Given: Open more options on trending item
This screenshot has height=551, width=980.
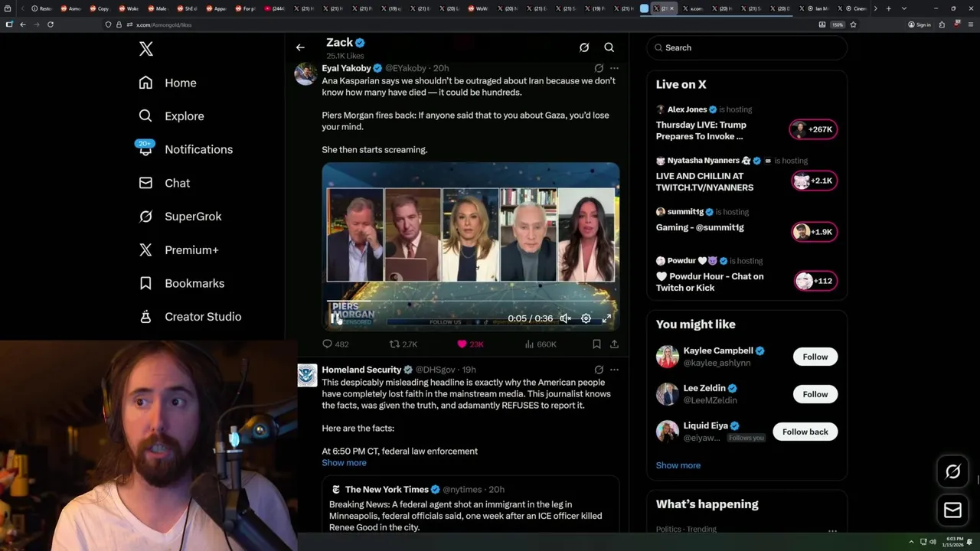Looking at the screenshot, I should click(832, 530).
